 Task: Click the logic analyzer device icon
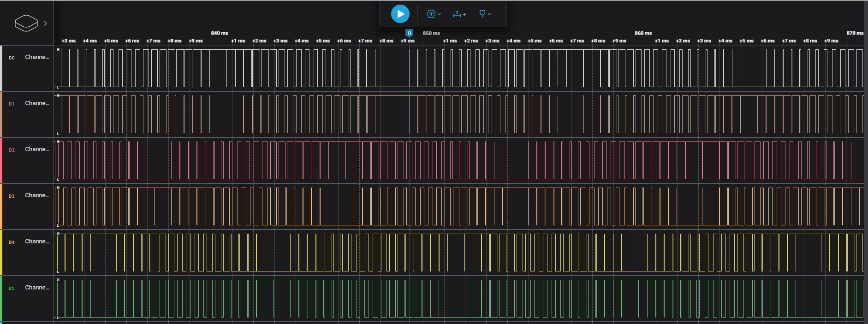point(26,23)
